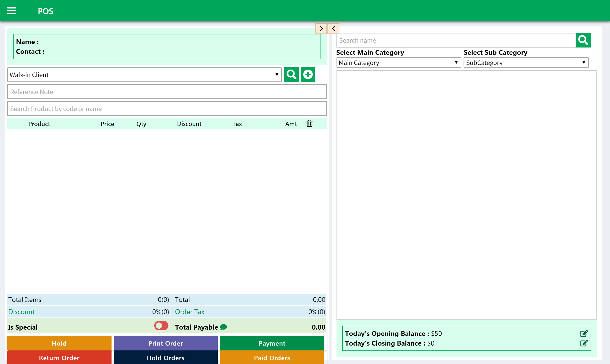Click the Product column header
This screenshot has width=610, height=364.
click(39, 124)
